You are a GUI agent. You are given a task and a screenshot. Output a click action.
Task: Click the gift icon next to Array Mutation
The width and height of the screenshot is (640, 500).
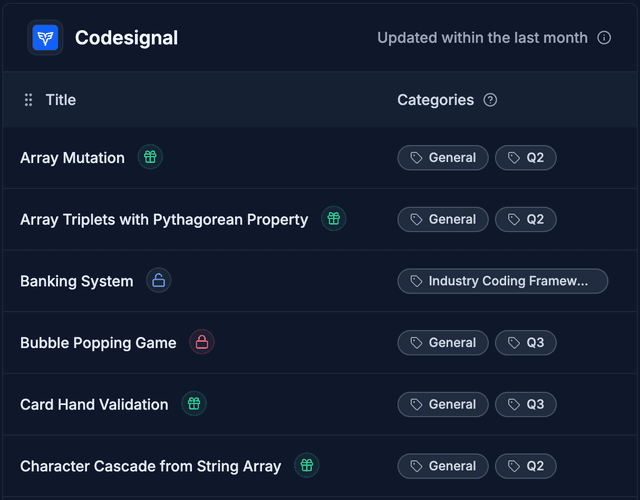coord(150,157)
